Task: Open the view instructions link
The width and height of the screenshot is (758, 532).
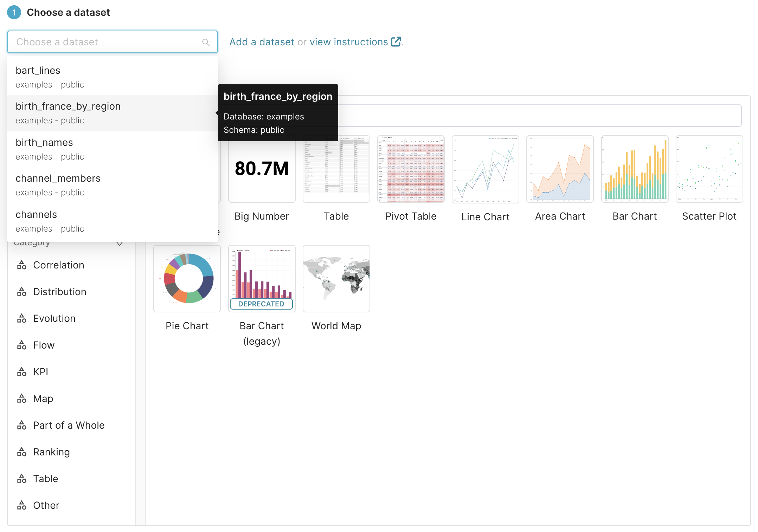Action: click(x=349, y=42)
